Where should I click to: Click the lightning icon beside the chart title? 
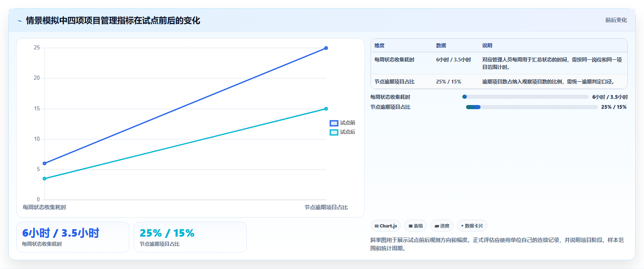(x=20, y=21)
